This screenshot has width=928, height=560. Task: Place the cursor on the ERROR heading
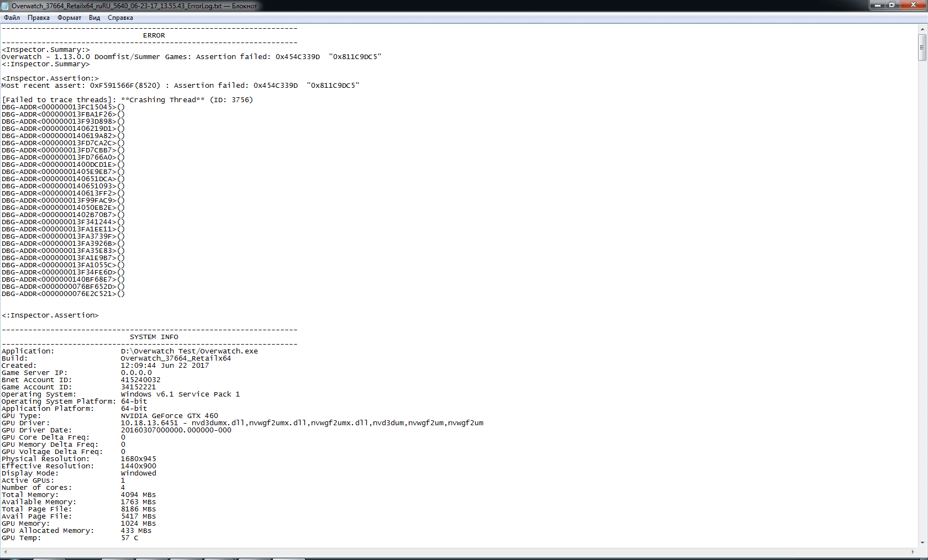[154, 35]
